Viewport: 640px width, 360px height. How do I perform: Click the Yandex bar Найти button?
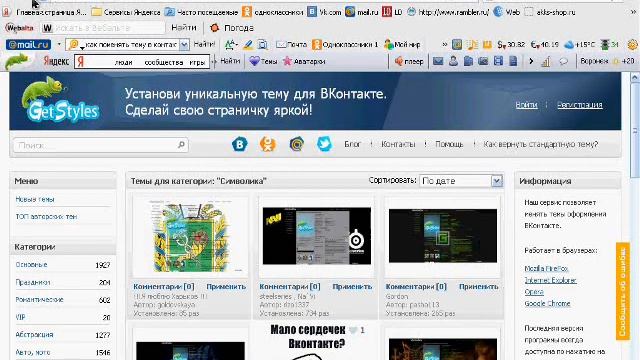(x=230, y=61)
